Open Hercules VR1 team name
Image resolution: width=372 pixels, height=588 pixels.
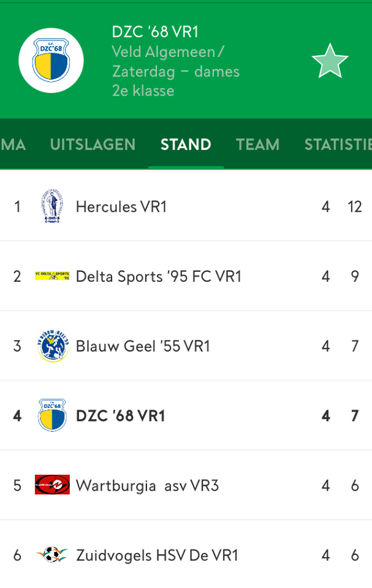[x=121, y=206]
